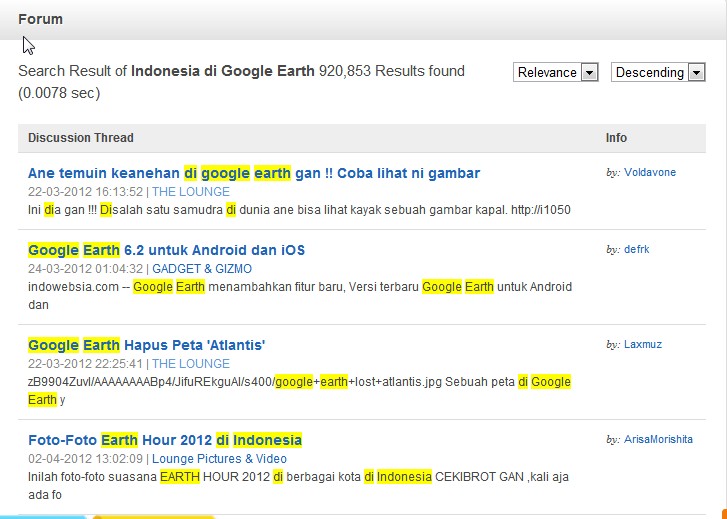Click THE LOUNGE category under Atlantis thread

191,364
